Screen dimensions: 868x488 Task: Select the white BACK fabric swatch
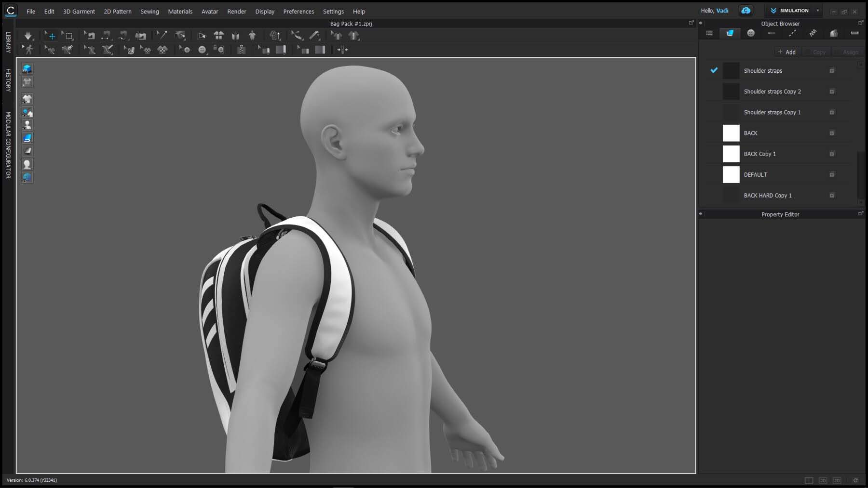point(731,133)
